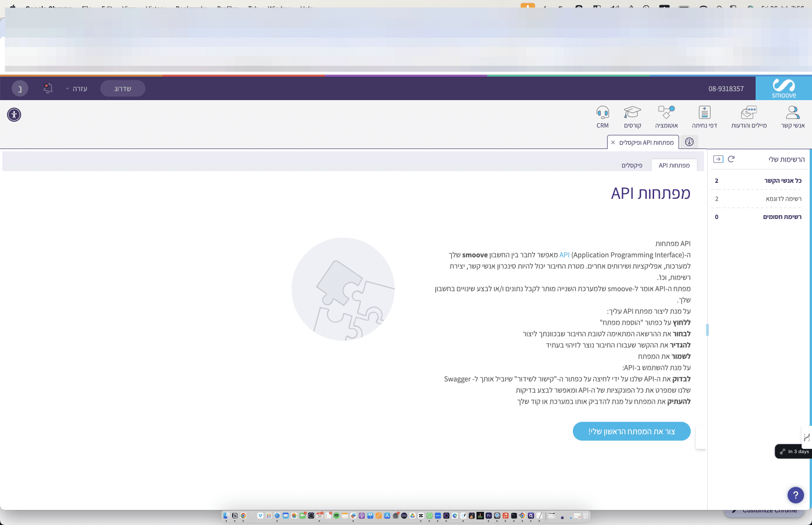Refresh the lists panel

point(731,159)
